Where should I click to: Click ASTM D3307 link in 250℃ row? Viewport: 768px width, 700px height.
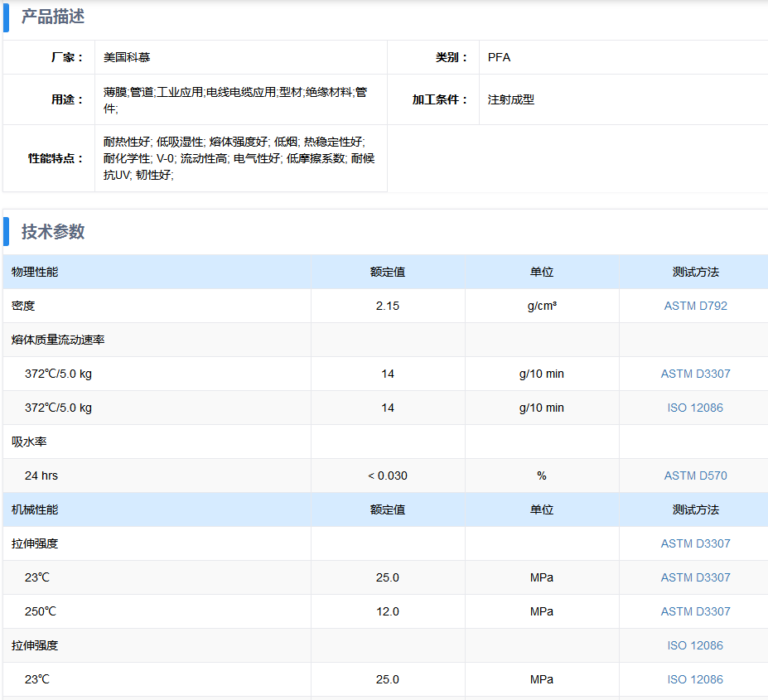[x=695, y=611]
